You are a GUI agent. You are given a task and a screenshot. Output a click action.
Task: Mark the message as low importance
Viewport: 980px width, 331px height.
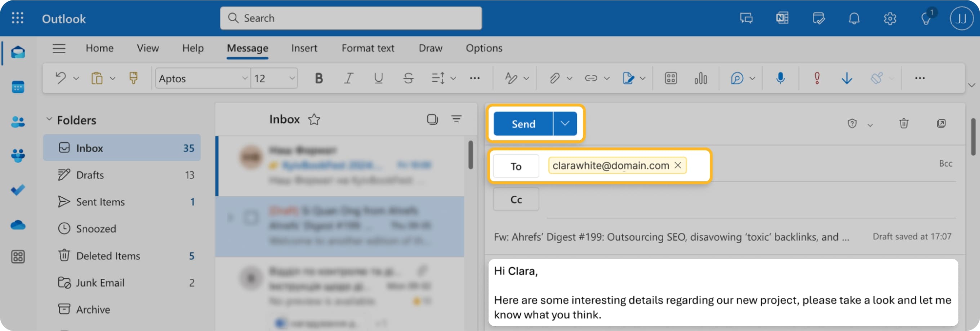[x=846, y=78]
